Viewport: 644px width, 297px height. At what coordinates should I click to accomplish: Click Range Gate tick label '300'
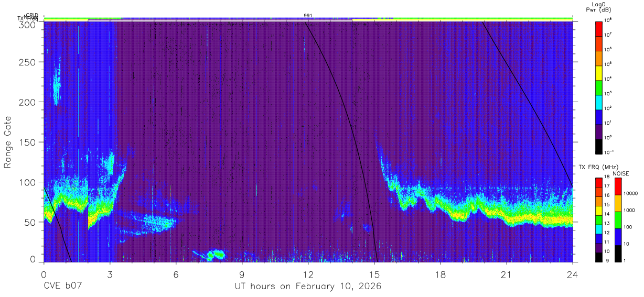click(28, 24)
